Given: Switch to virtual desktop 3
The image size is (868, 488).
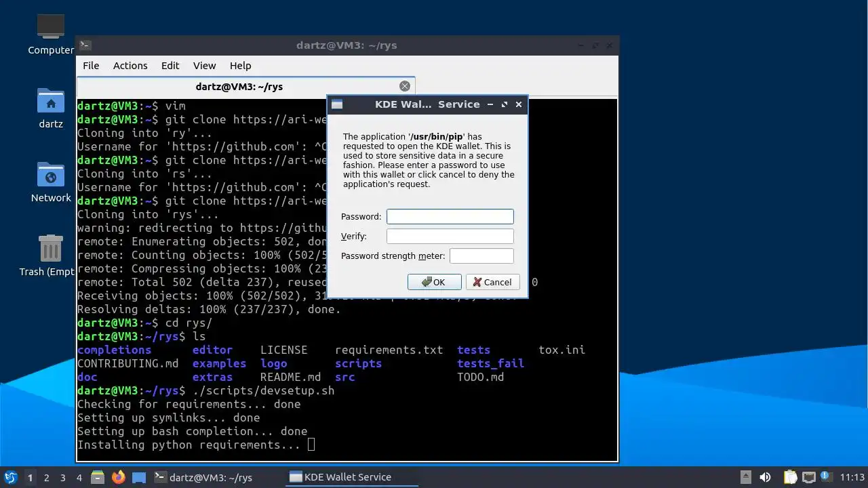Looking at the screenshot, I should click(x=63, y=477).
